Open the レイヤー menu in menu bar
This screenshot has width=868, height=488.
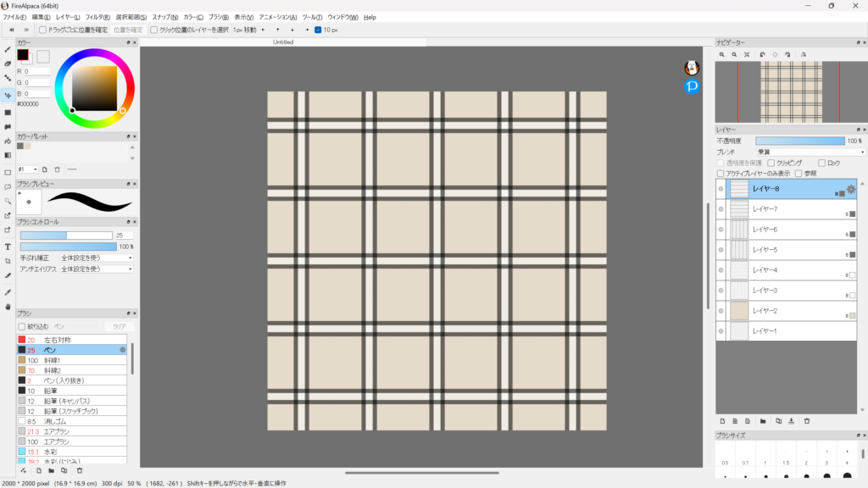tap(68, 17)
